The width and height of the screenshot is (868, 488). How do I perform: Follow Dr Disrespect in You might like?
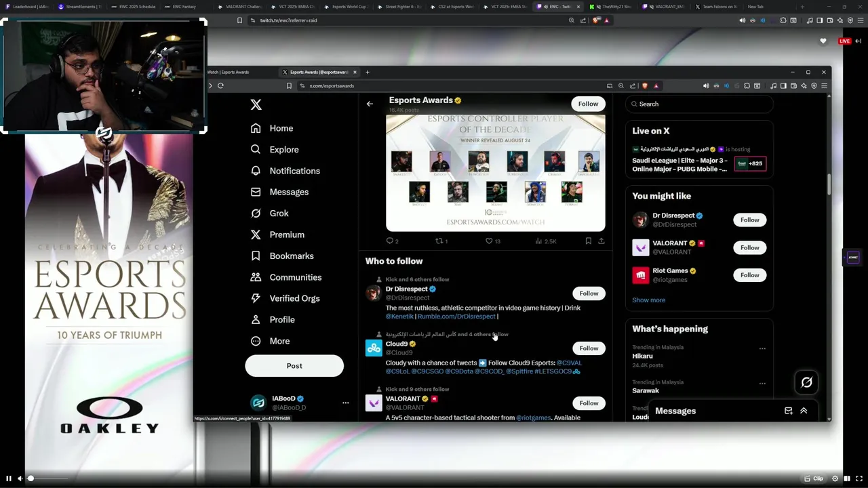(x=750, y=220)
